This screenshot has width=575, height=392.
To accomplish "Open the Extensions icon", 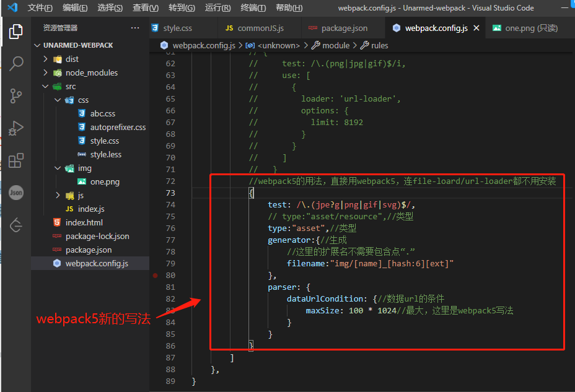I will click(15, 160).
